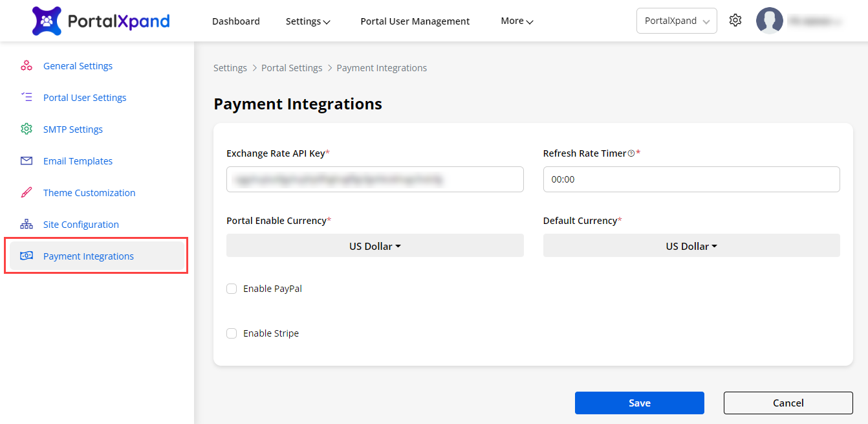Enable the Stripe checkbox
Viewport: 868px width, 424px height.
coord(232,333)
